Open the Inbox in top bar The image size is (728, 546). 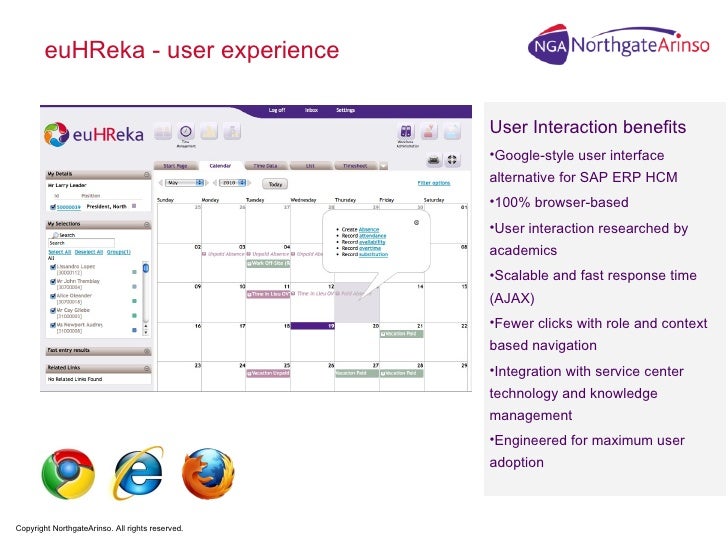point(311,110)
